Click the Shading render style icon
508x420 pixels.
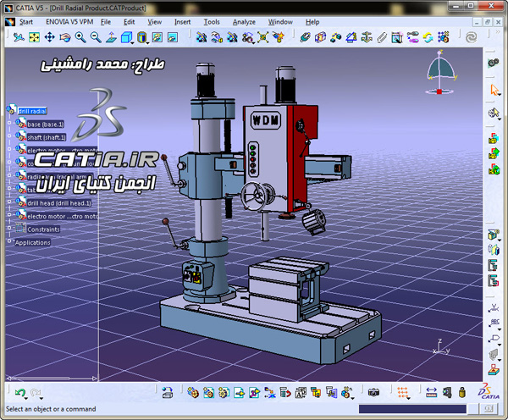coord(141,37)
